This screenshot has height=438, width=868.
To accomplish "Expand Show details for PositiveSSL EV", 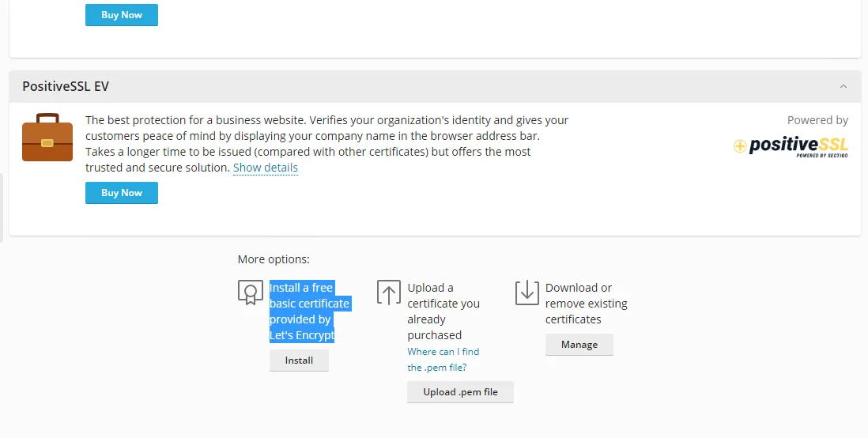I will pos(265,168).
